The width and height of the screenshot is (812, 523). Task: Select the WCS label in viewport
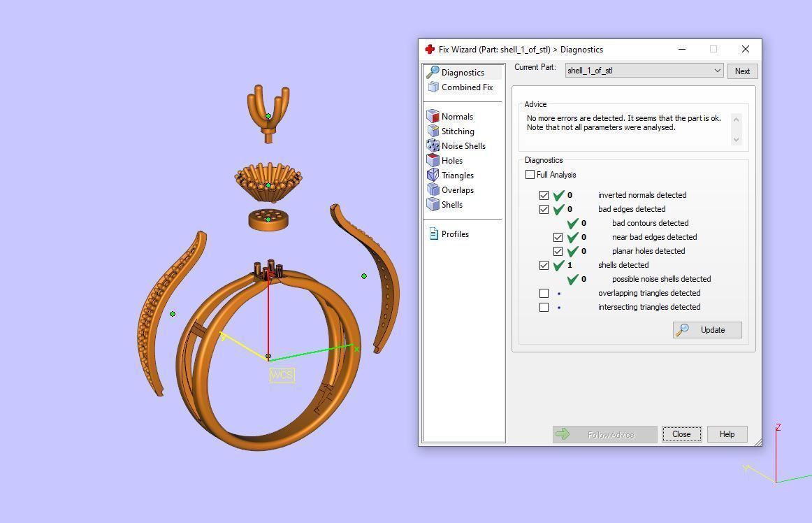282,375
